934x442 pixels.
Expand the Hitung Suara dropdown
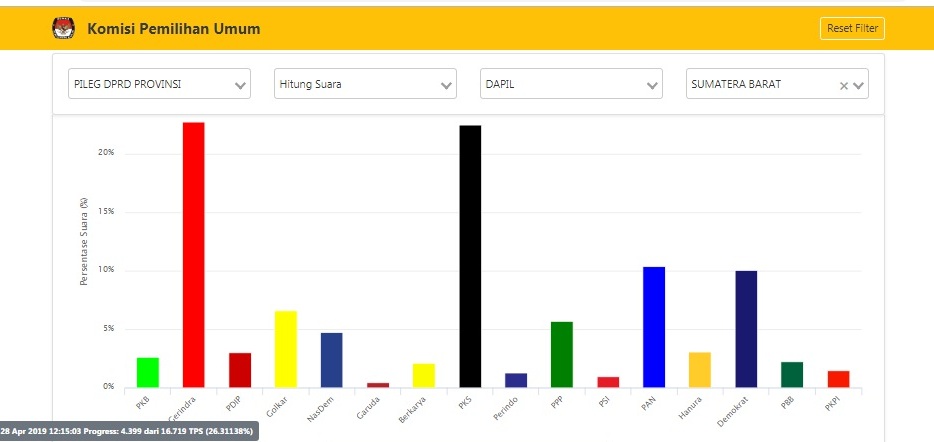coord(365,84)
